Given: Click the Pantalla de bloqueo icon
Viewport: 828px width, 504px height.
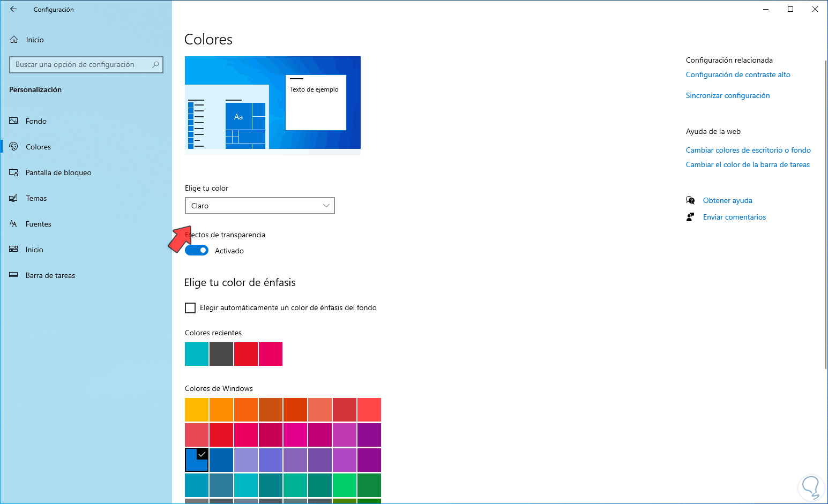Looking at the screenshot, I should point(14,172).
